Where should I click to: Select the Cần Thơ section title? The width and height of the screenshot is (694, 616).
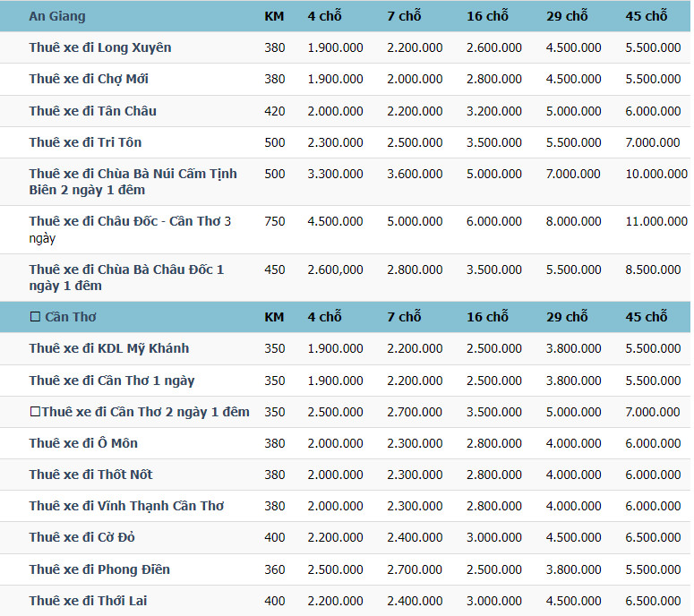coord(71,317)
